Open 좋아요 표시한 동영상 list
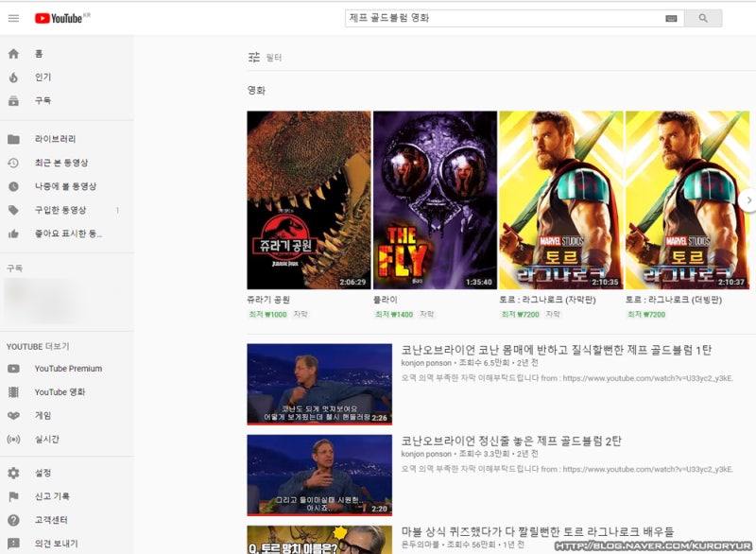This screenshot has width=756, height=554. click(x=68, y=234)
